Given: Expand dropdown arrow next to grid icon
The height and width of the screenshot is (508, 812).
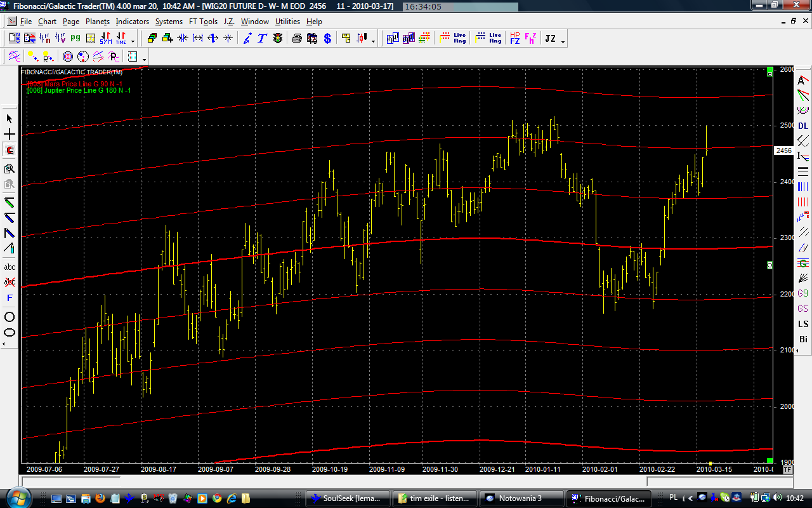Looking at the screenshot, I should [x=145, y=60].
